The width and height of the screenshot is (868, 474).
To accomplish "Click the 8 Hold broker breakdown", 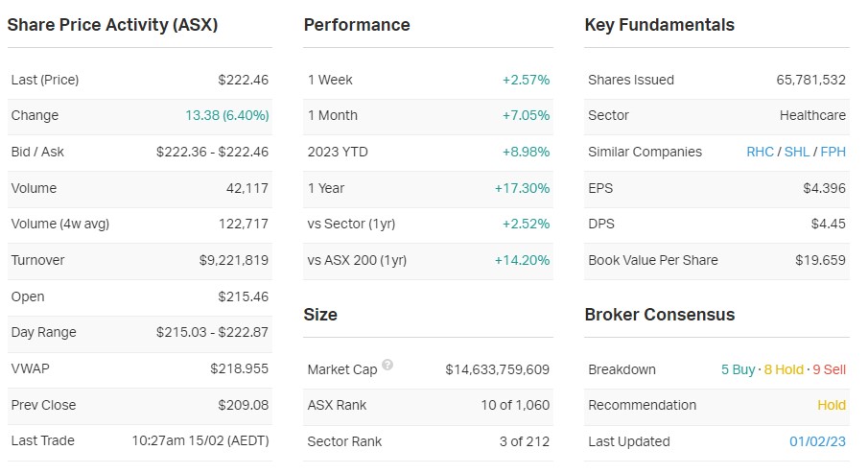I will (x=784, y=369).
